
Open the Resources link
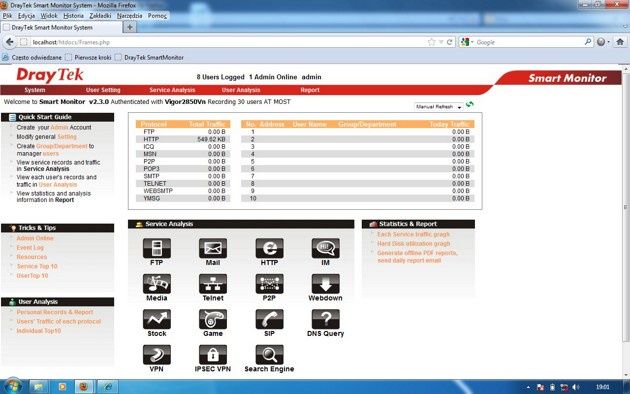click(x=32, y=257)
